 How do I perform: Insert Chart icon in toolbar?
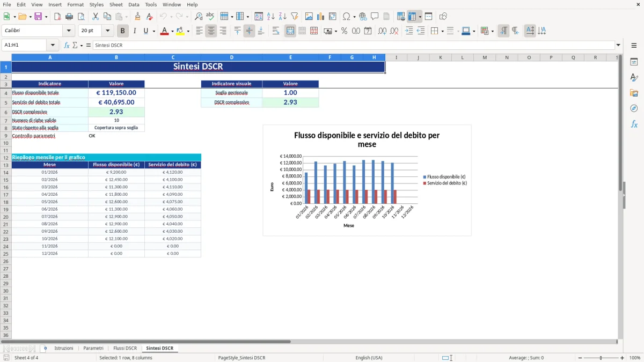point(321,17)
